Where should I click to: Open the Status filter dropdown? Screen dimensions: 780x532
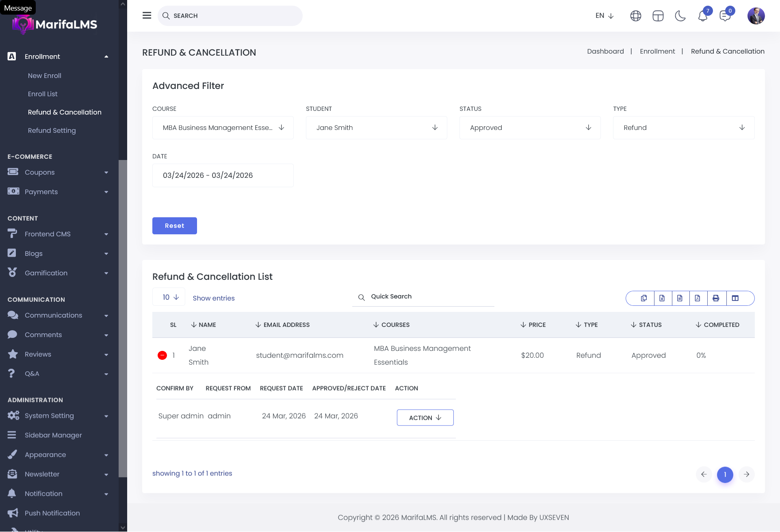click(x=530, y=128)
